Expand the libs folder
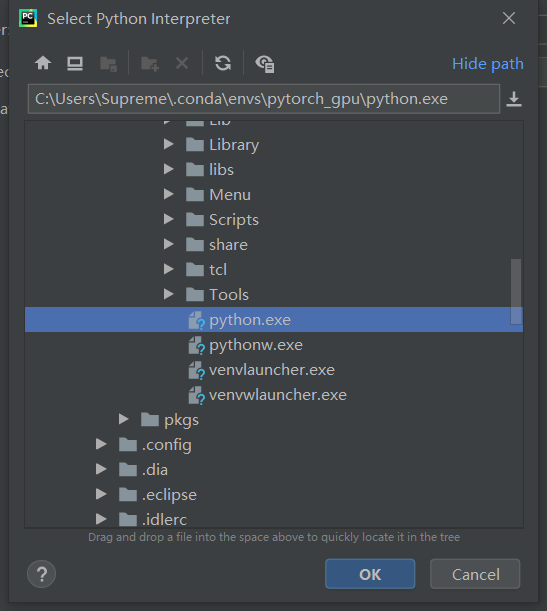 (x=168, y=169)
